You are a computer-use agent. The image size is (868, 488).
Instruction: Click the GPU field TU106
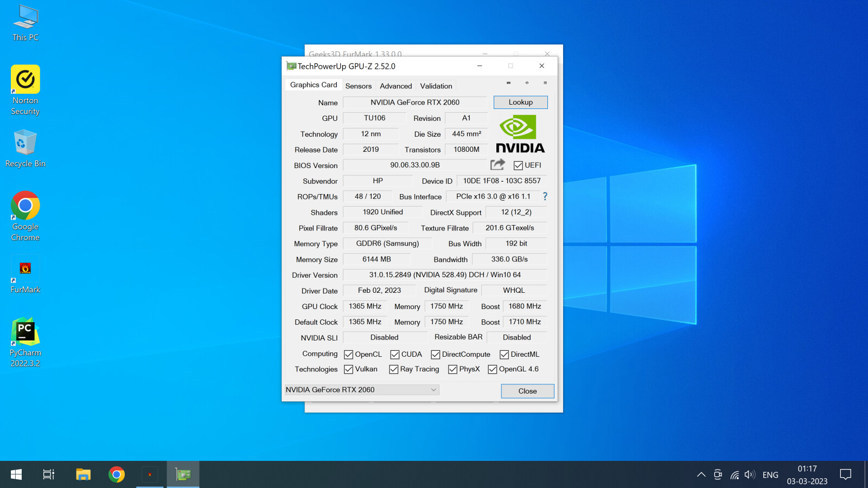coord(375,118)
